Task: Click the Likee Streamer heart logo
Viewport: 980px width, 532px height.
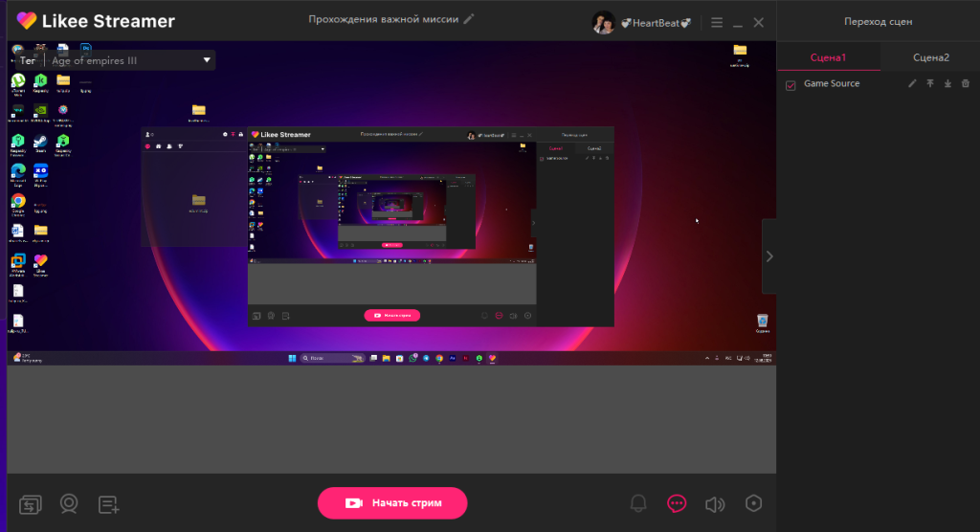Action: tap(26, 21)
